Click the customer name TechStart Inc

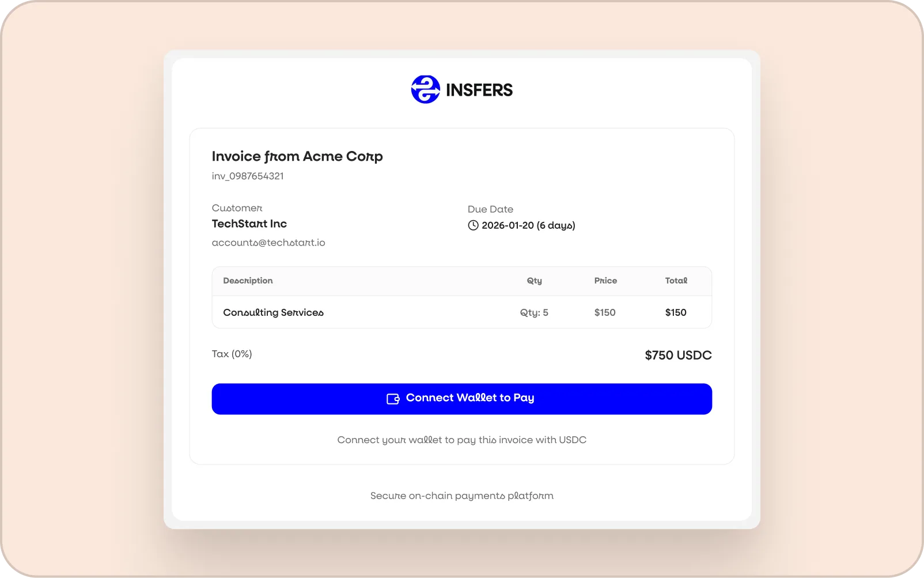coord(249,224)
